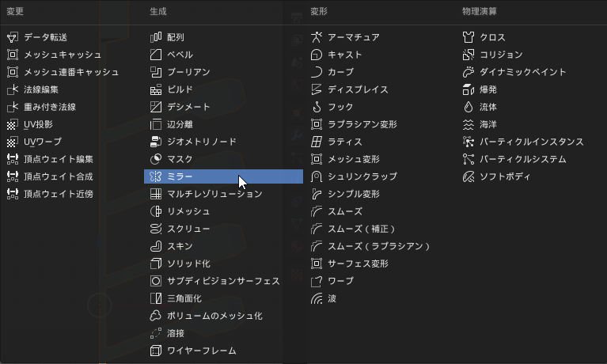Click the パーティクルシステム icon
The image size is (607, 364).
pos(469,159)
